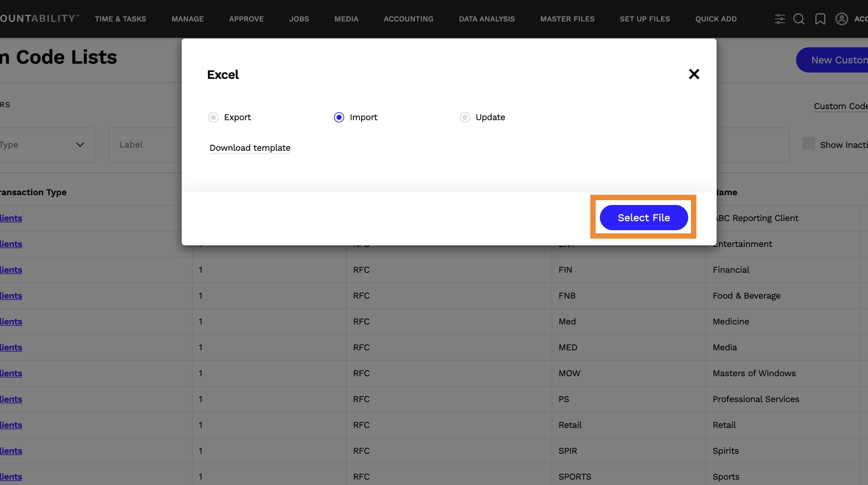The width and height of the screenshot is (868, 485).
Task: Open Clients link in Sports row
Action: click(x=11, y=477)
